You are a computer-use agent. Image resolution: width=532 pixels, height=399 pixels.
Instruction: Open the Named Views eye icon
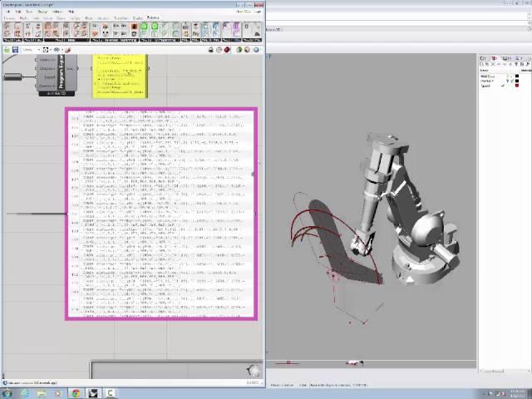point(57,50)
